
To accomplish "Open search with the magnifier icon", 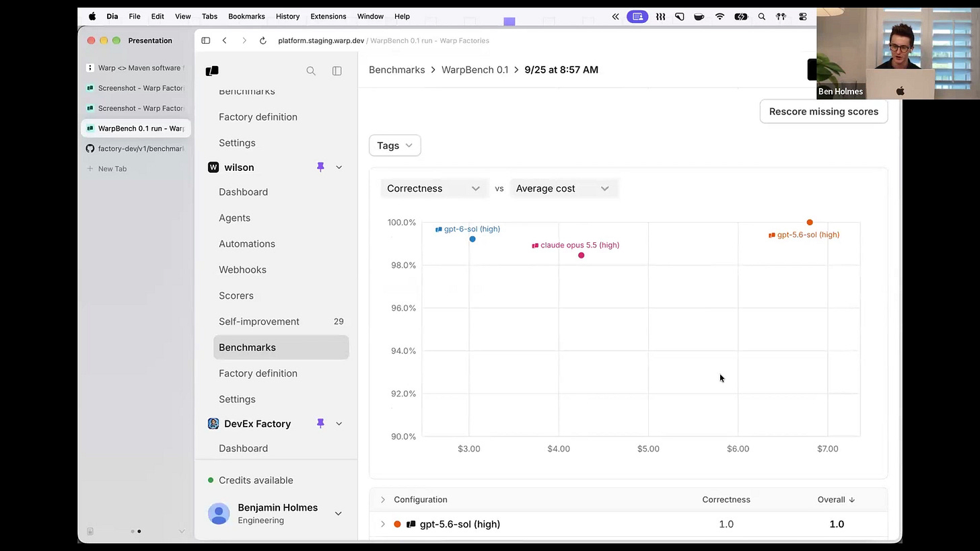I will [x=311, y=71].
